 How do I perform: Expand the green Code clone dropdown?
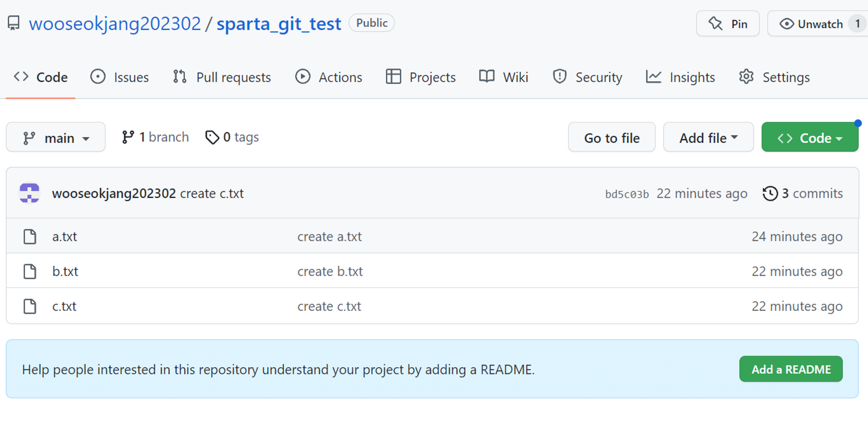pyautogui.click(x=810, y=137)
